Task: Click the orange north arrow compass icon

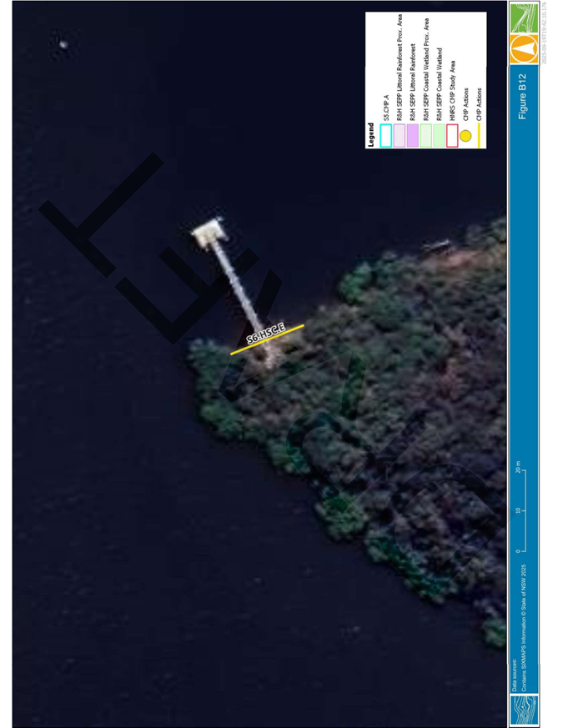Action: (x=524, y=49)
